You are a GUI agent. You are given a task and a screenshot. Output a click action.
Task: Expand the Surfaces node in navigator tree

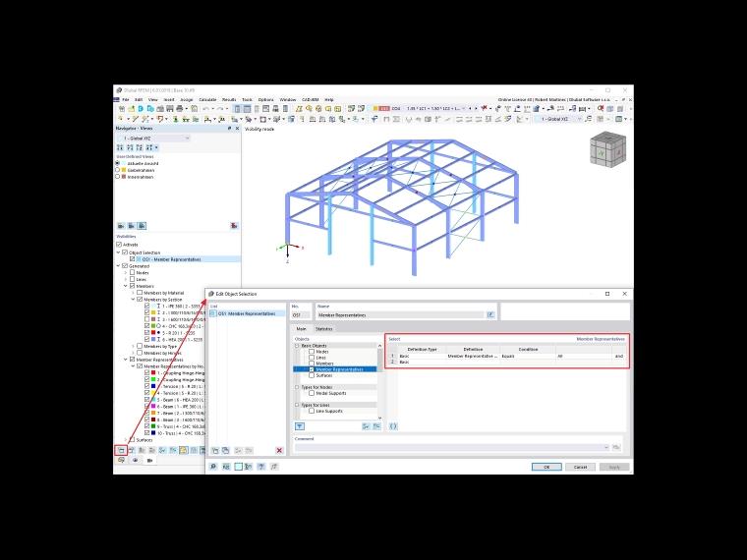(x=126, y=440)
